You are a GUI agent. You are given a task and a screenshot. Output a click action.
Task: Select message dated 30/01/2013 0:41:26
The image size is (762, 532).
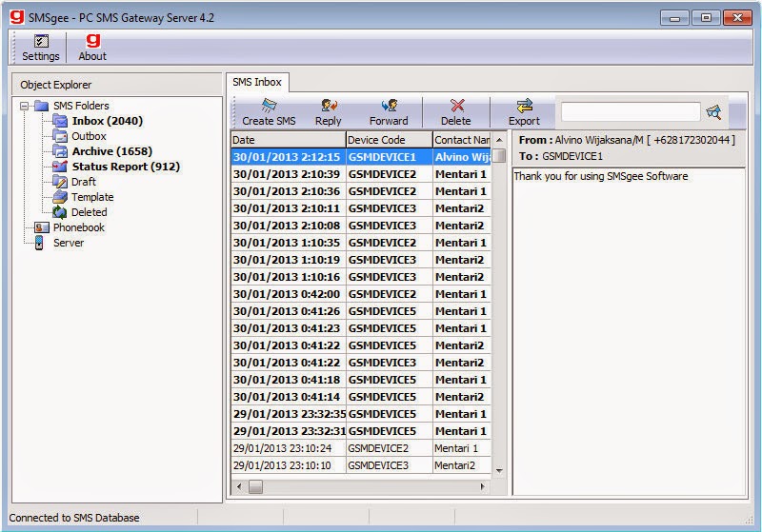click(361, 311)
